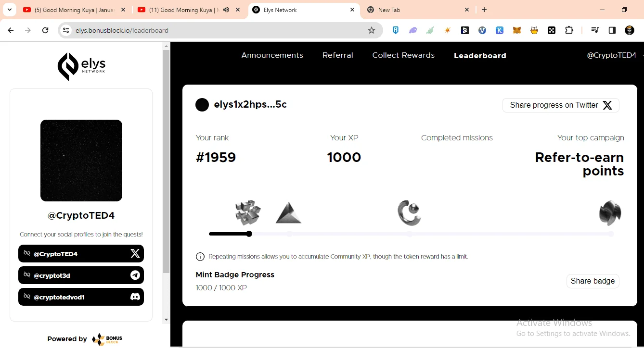644x348 pixels.
Task: Click the 1000 / 1000 XP progress text
Action: tap(221, 288)
